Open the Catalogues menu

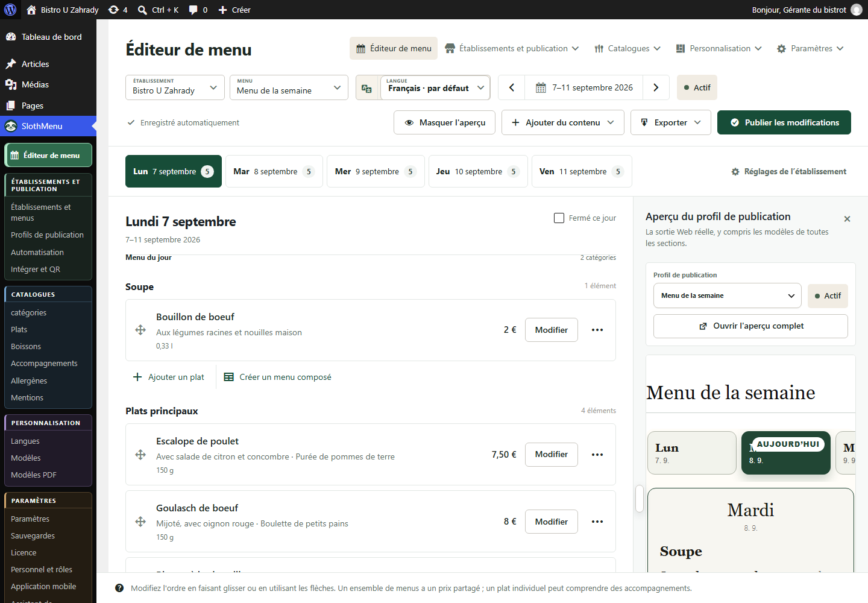coord(627,48)
